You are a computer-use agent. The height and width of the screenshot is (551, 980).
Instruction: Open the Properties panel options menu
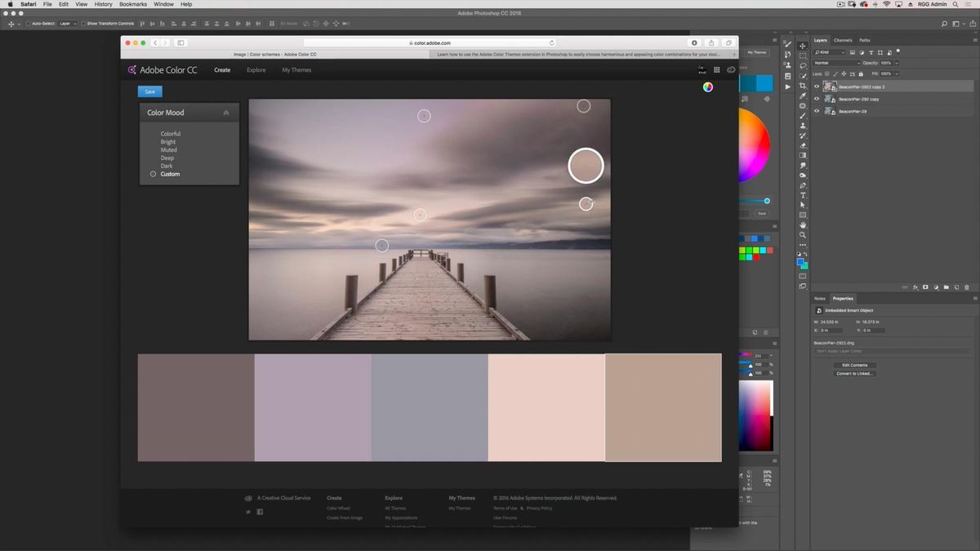[x=975, y=298]
